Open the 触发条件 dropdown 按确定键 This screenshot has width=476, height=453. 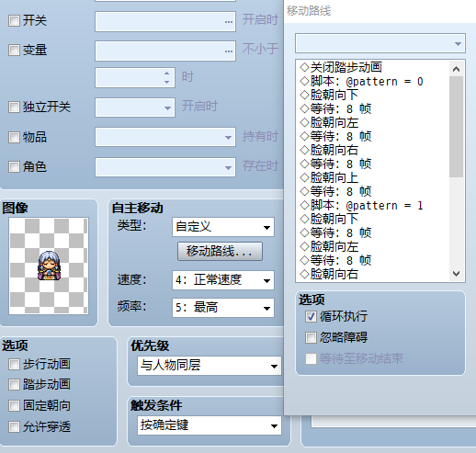(x=210, y=425)
